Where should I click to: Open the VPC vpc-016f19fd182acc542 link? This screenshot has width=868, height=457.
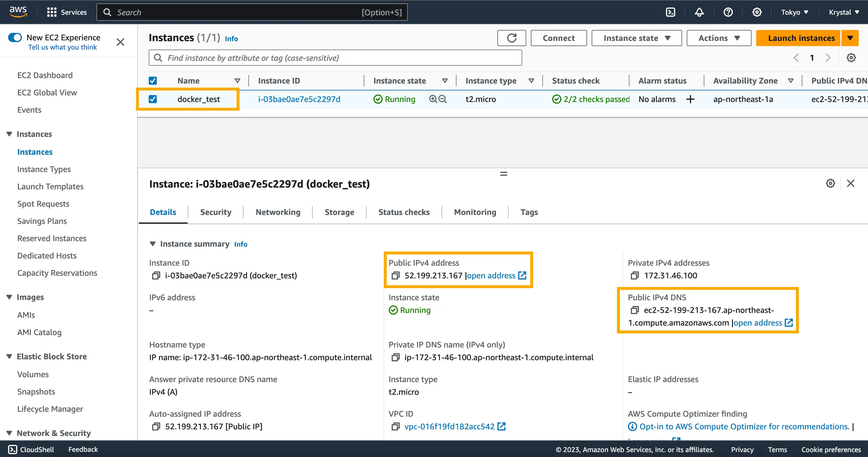[x=455, y=426]
